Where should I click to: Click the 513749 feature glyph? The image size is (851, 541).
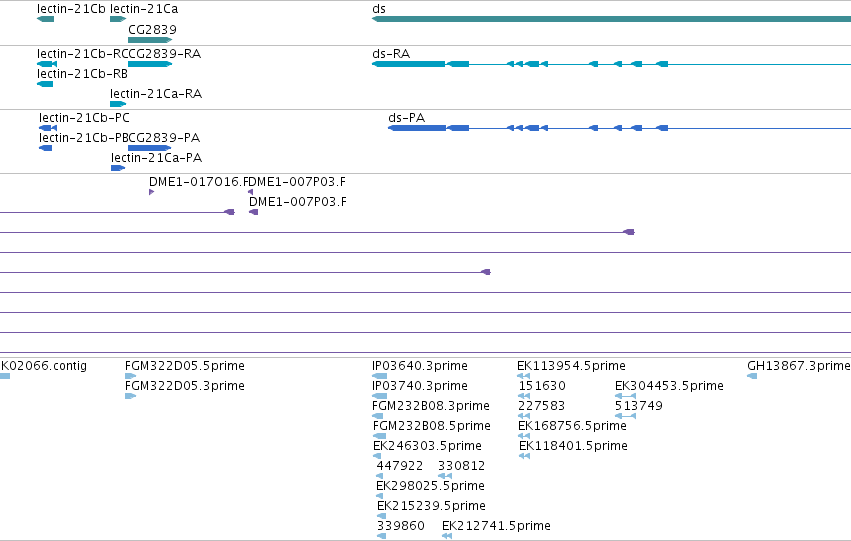point(625,416)
